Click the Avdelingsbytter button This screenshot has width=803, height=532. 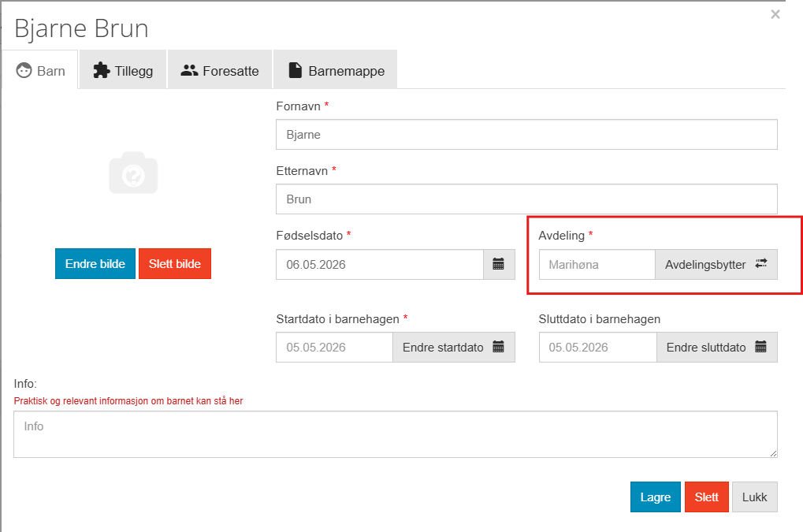pos(716,265)
